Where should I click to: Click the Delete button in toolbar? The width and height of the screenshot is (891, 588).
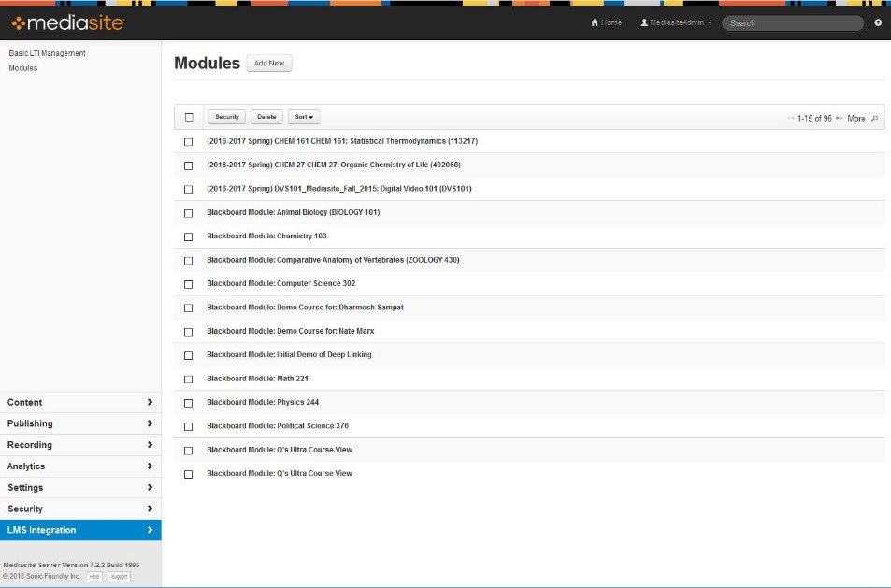click(267, 116)
